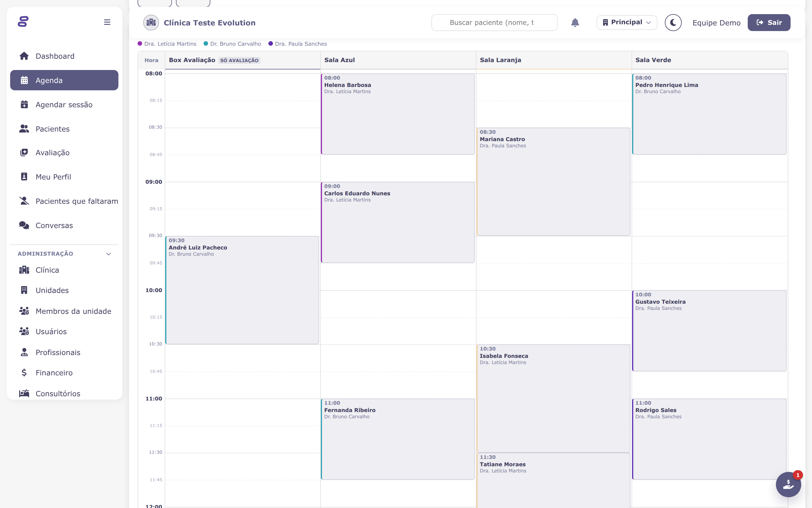Screen dimensions: 812x508
Task: Click Dra. Letícia Martins purple legend dot
Action: click(x=140, y=44)
